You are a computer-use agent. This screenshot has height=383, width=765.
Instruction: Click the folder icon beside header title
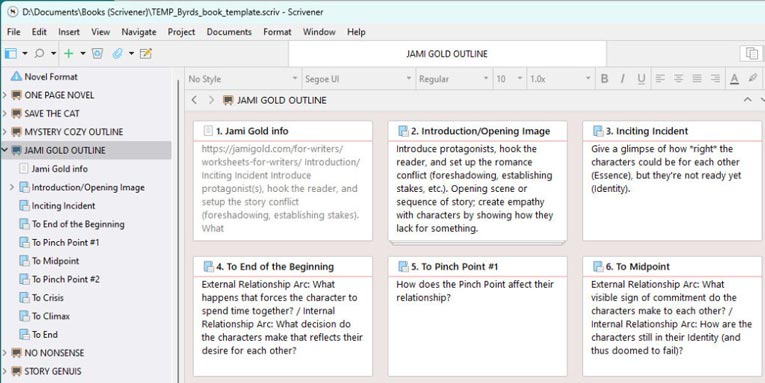227,100
